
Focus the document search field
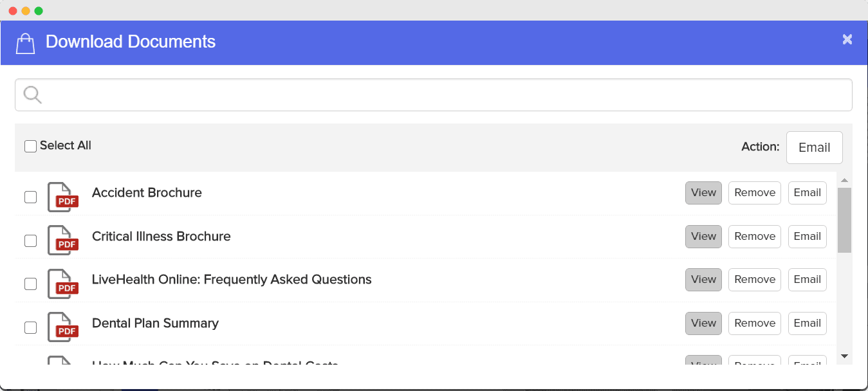tap(444, 95)
